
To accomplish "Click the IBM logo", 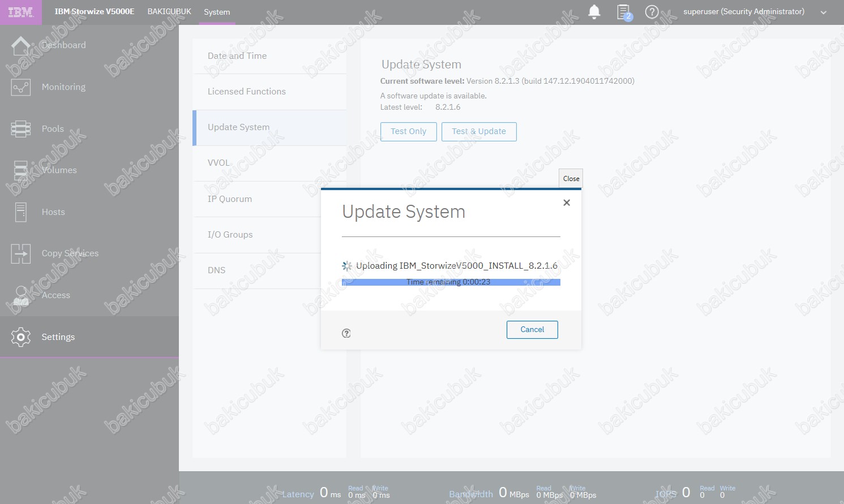I will [x=21, y=12].
